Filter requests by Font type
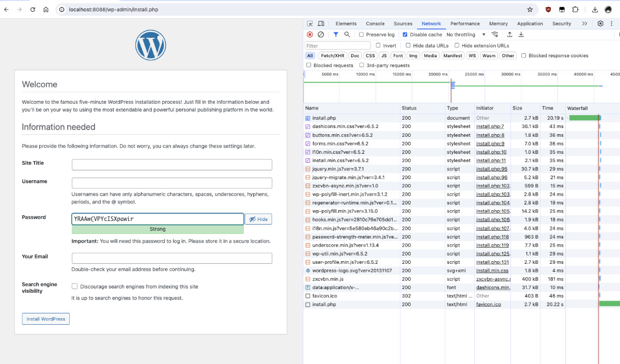 pos(398,55)
